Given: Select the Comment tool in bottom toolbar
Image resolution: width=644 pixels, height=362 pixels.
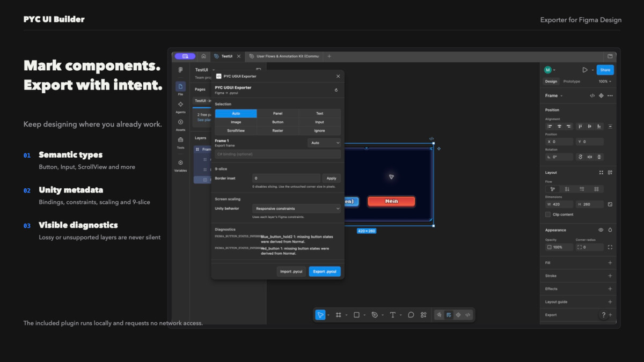Looking at the screenshot, I should (x=411, y=315).
